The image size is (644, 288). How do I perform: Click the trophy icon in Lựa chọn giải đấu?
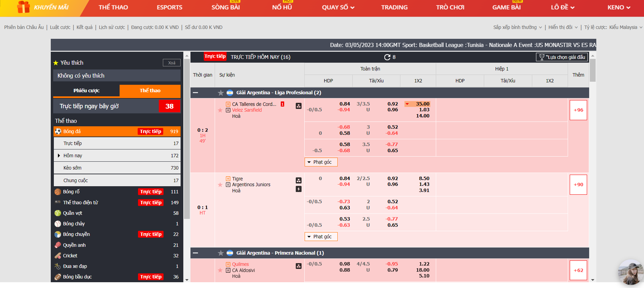click(542, 57)
